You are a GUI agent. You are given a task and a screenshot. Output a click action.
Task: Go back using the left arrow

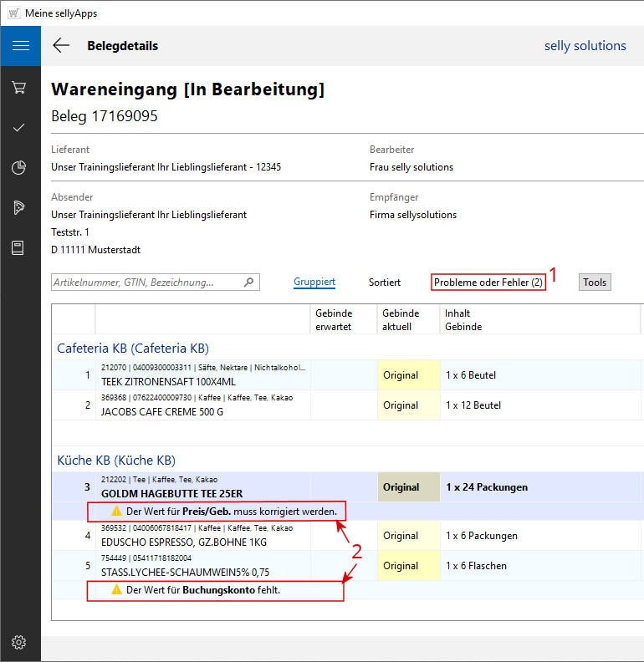click(61, 46)
